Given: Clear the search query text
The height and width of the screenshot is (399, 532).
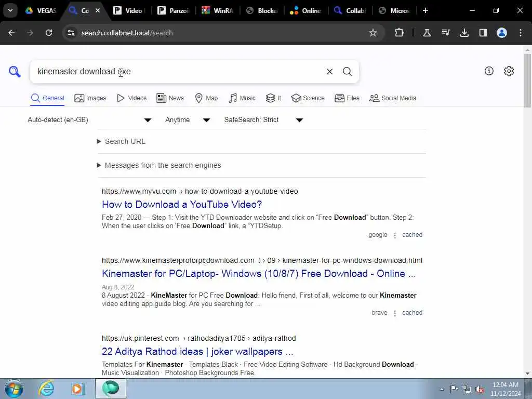Looking at the screenshot, I should (x=329, y=72).
